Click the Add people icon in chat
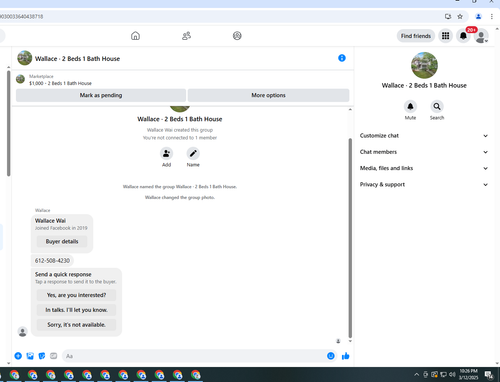This screenshot has width=500, height=382. [x=166, y=154]
